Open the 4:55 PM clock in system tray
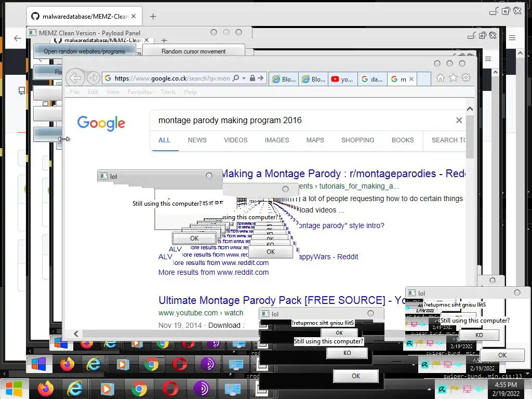The image size is (532, 399). 506,389
